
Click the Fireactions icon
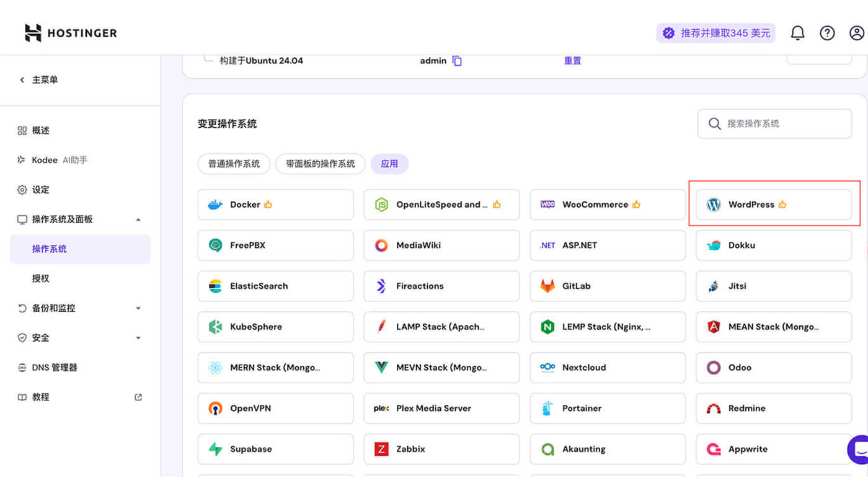[381, 286]
